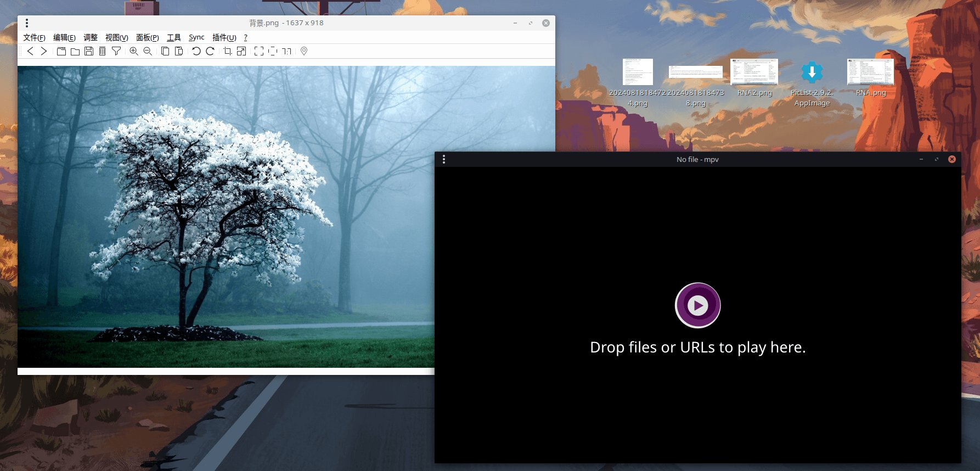Close the image viewer window
The image size is (980, 471).
point(546,23)
